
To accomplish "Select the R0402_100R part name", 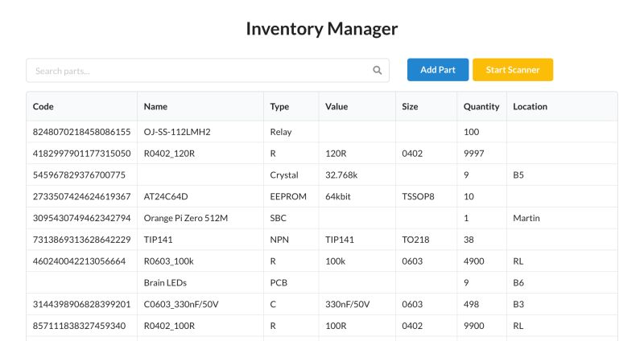I will (169, 326).
